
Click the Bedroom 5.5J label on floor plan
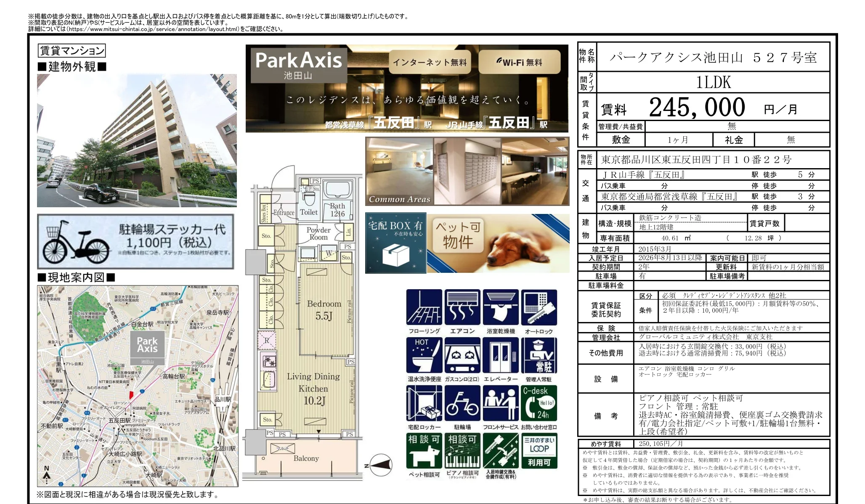click(x=324, y=310)
